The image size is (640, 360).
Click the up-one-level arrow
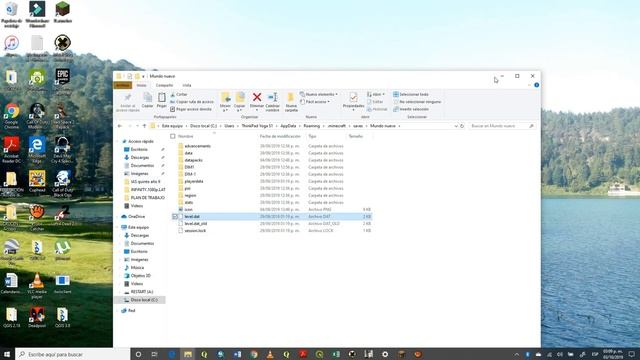pyautogui.click(x=144, y=126)
